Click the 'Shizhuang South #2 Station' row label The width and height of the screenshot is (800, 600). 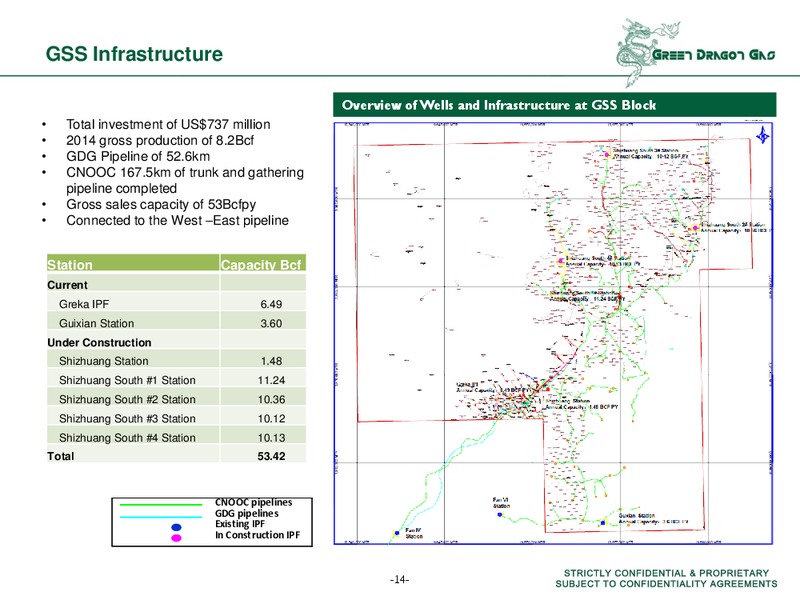127,399
